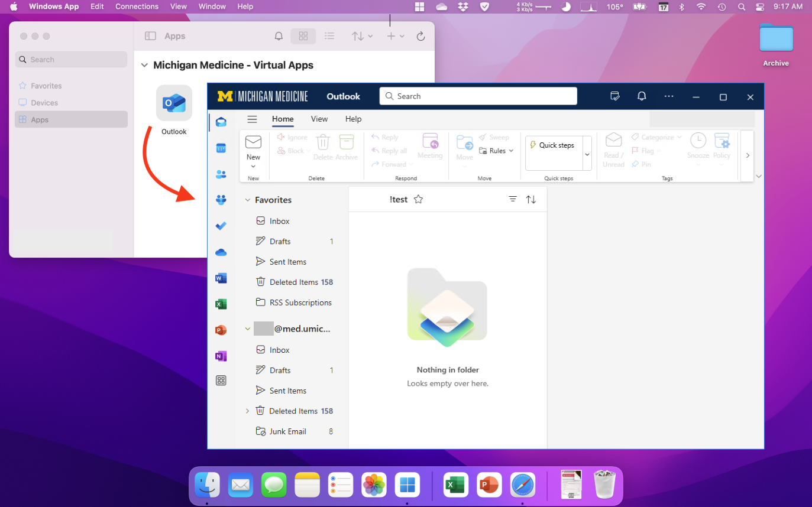
Task: Click the Outlook search box
Action: tap(478, 96)
